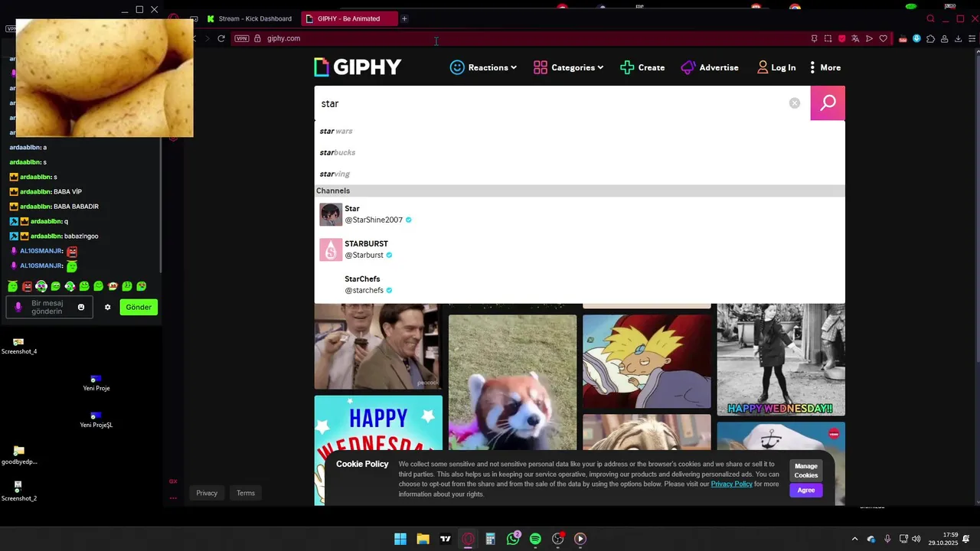Open the More menu with three dots
This screenshot has height=551, width=980.
click(x=825, y=67)
